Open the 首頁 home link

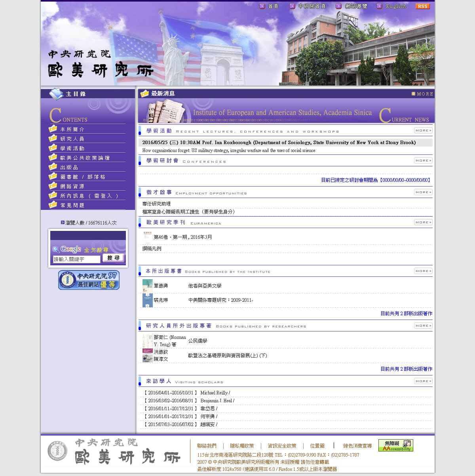coord(273,6)
